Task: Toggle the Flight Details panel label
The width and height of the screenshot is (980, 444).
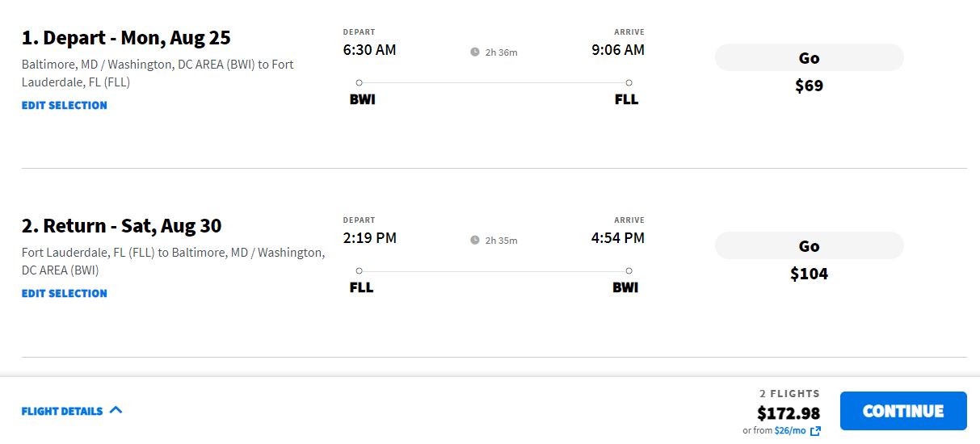Action: click(62, 411)
